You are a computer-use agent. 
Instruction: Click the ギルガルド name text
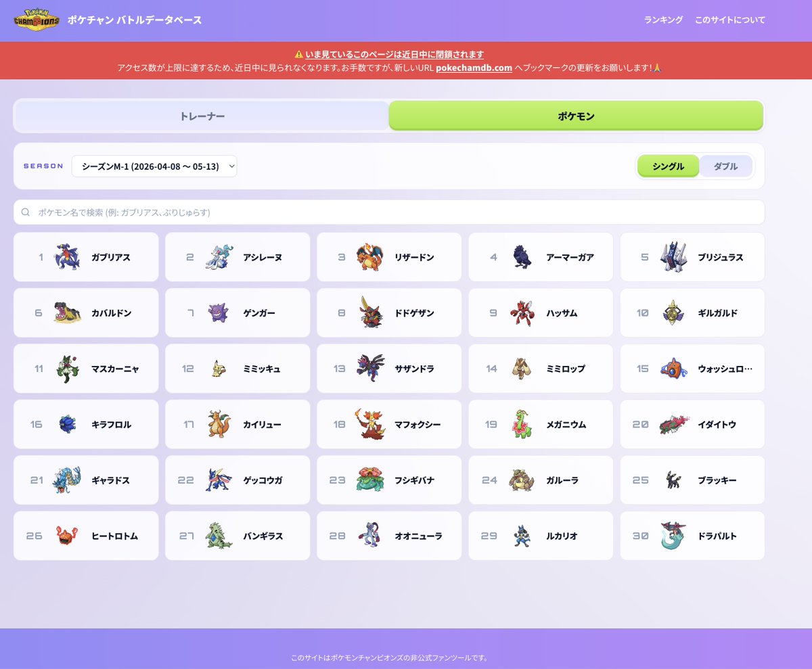717,313
